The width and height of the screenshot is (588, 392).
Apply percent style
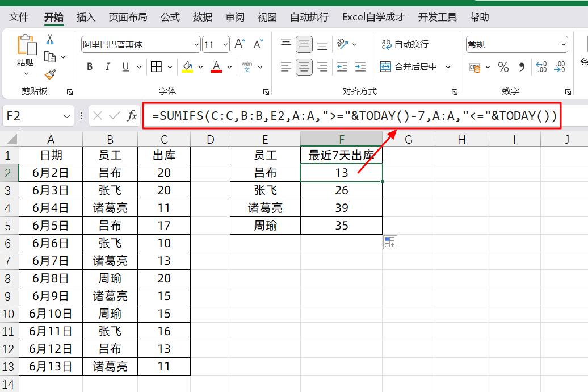click(503, 67)
